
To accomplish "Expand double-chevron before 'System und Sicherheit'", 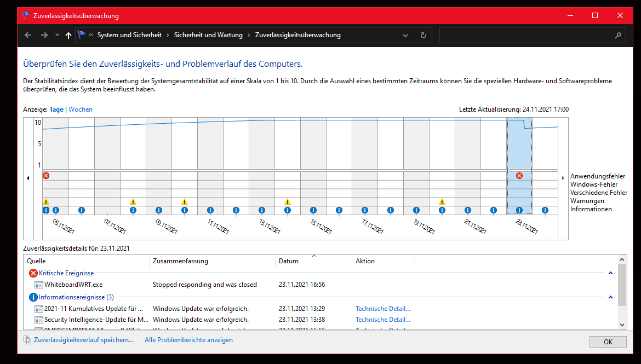I will (91, 35).
